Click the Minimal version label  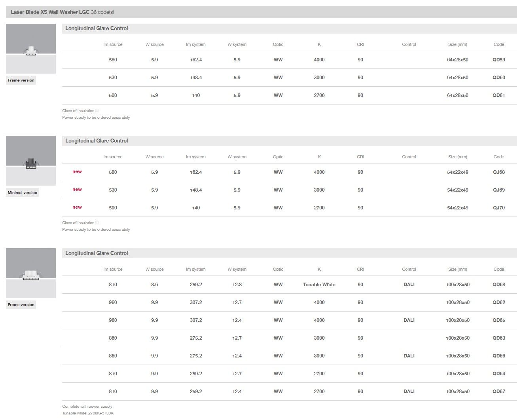23,193
